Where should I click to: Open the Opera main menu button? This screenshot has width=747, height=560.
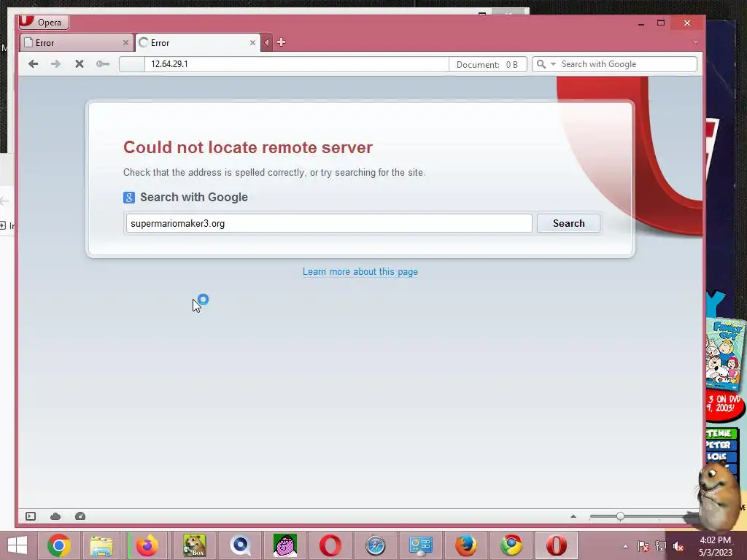44,22
